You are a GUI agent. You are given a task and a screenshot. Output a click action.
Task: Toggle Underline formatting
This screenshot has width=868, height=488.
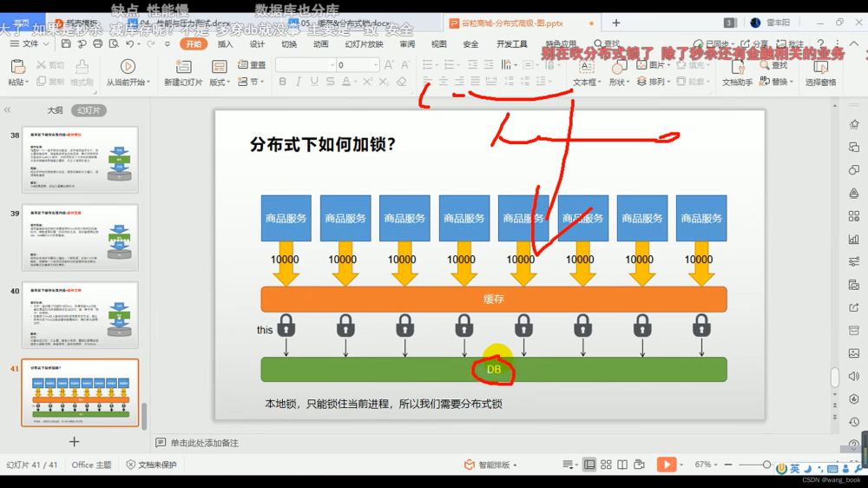tap(314, 82)
